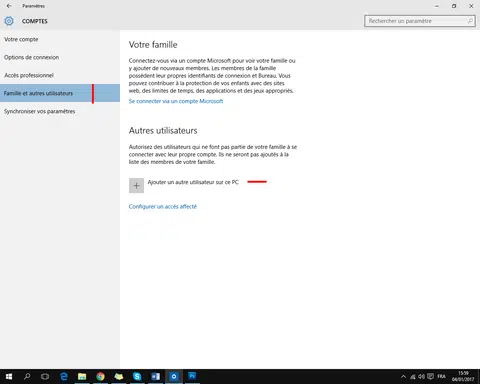480x384 pixels.
Task: Open the Comptes settings gear icon
Action: [9, 21]
